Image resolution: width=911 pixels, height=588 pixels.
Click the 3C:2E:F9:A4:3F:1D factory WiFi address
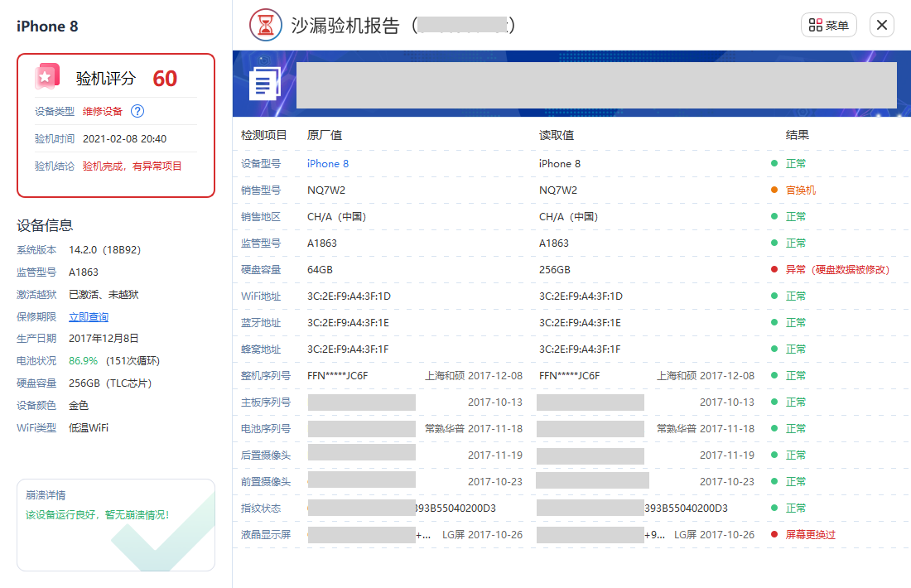click(x=349, y=296)
